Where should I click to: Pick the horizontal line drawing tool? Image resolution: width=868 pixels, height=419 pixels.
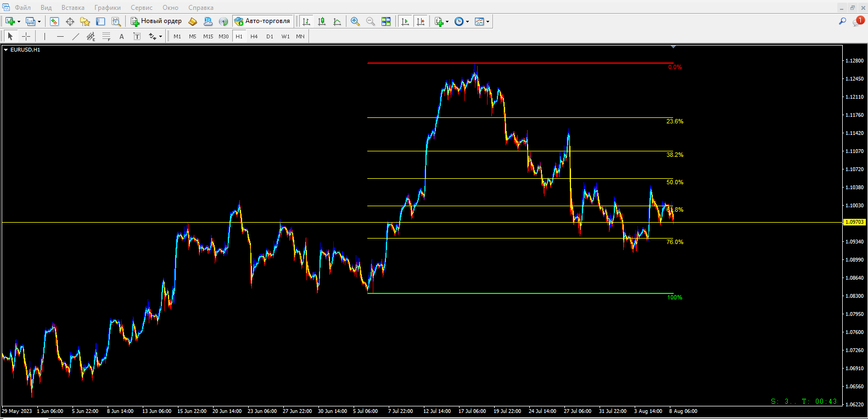pos(60,36)
